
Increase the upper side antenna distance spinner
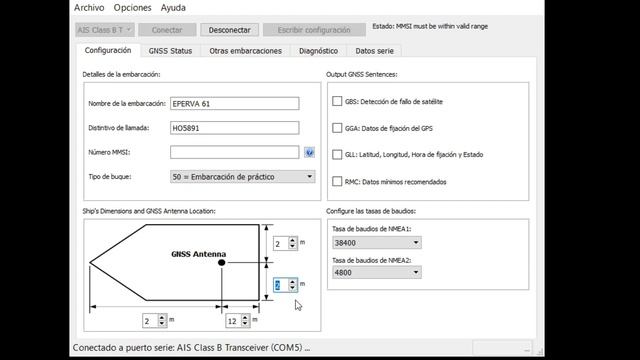point(292,240)
